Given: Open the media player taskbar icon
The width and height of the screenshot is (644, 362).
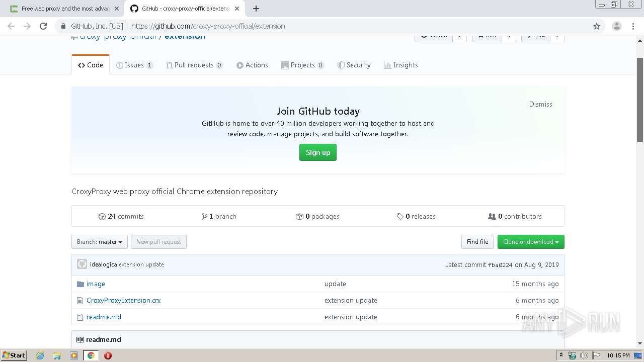Looking at the screenshot, I should point(74,355).
